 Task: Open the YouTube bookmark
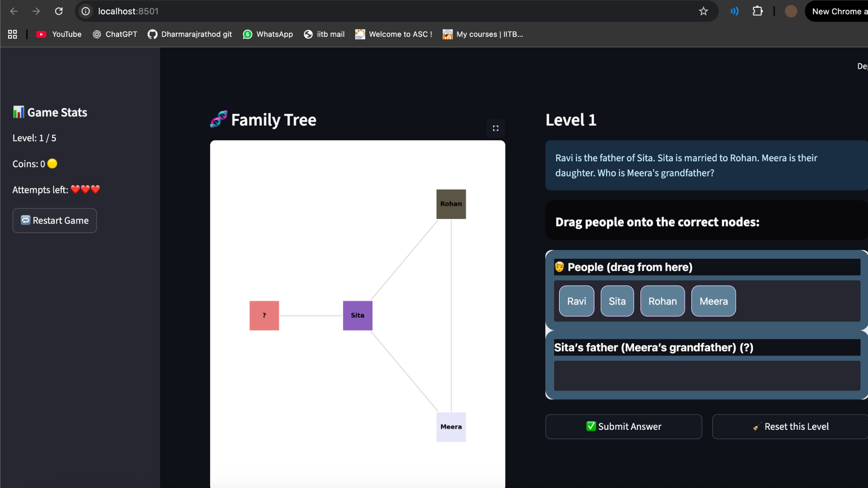59,34
